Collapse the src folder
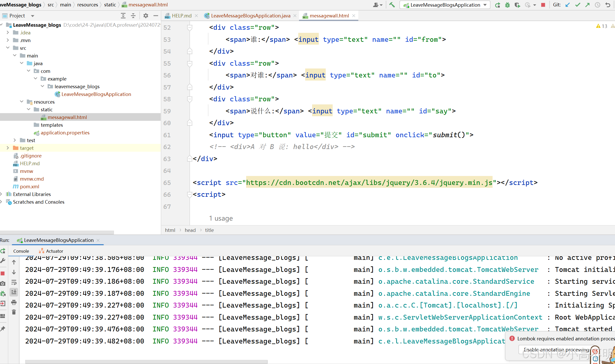 coord(8,48)
